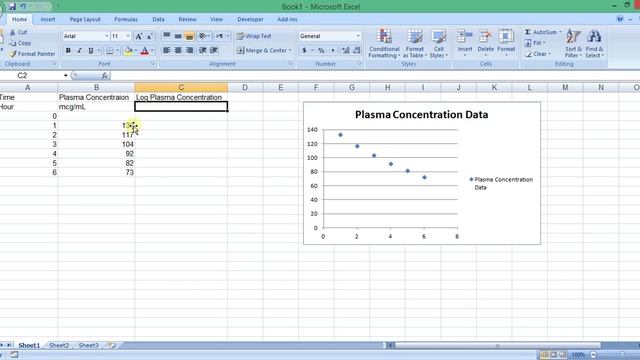Cut the selection with the Cut icon
This screenshot has width=640, height=360.
[19, 32]
